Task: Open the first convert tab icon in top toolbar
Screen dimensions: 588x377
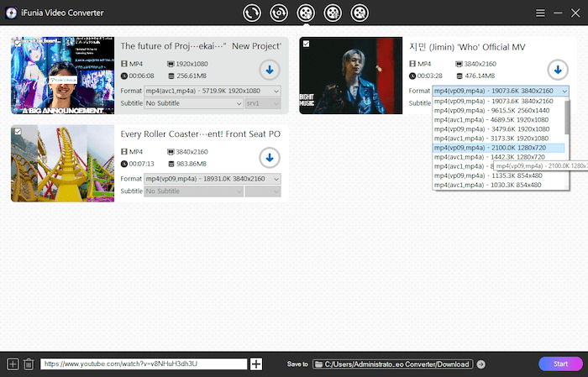Action: click(x=251, y=13)
